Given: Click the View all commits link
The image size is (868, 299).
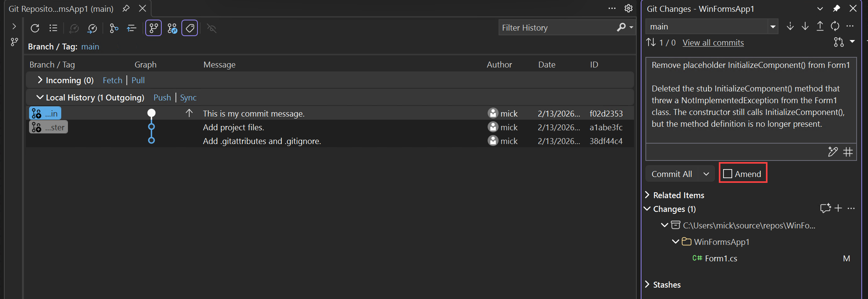Looking at the screenshot, I should [713, 43].
